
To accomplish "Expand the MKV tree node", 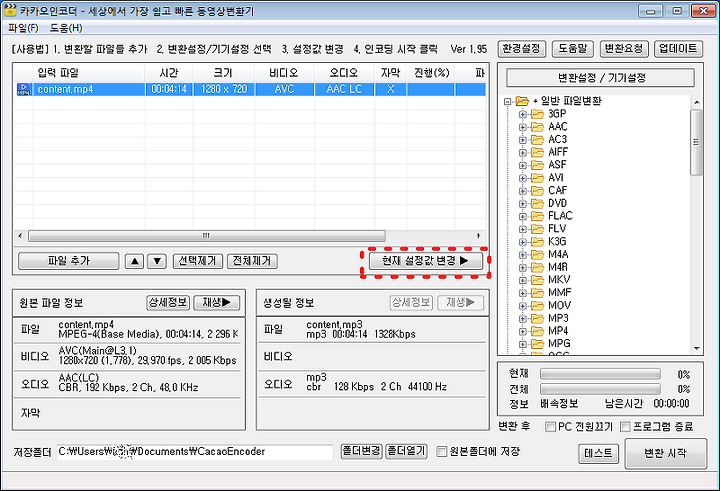I will (523, 280).
